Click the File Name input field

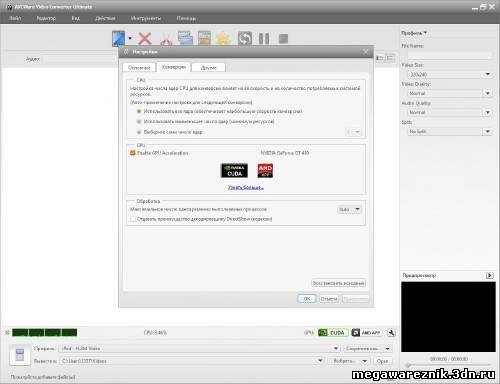450,55
